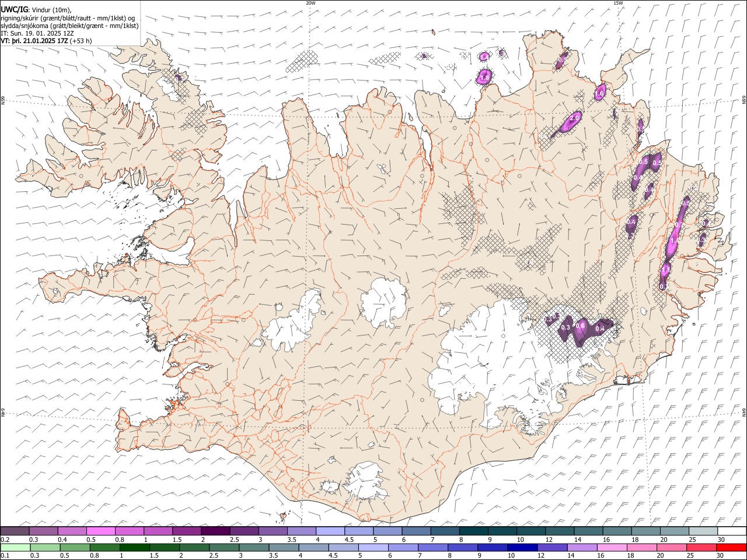Click the slydda/snjókoma legend description line
This screenshot has width=747, height=560.
pos(70,26)
